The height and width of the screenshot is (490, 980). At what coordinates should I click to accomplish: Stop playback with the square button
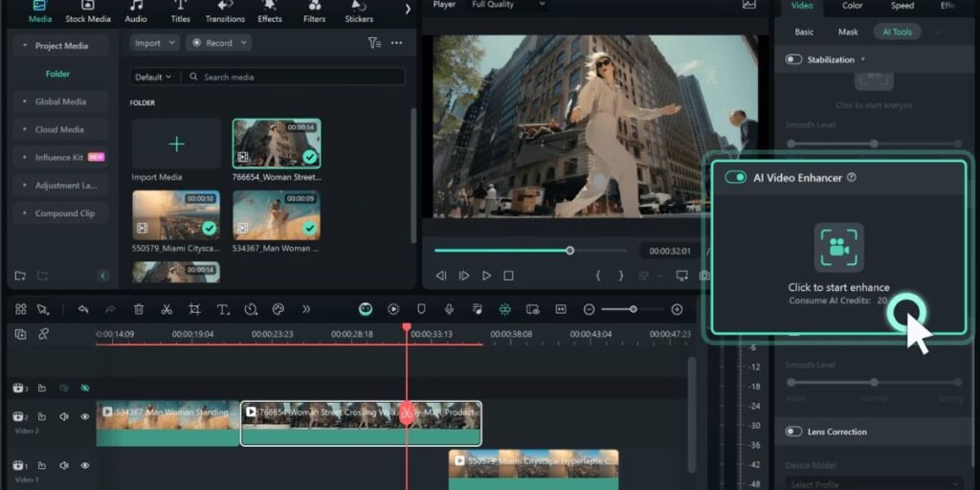coord(509,276)
